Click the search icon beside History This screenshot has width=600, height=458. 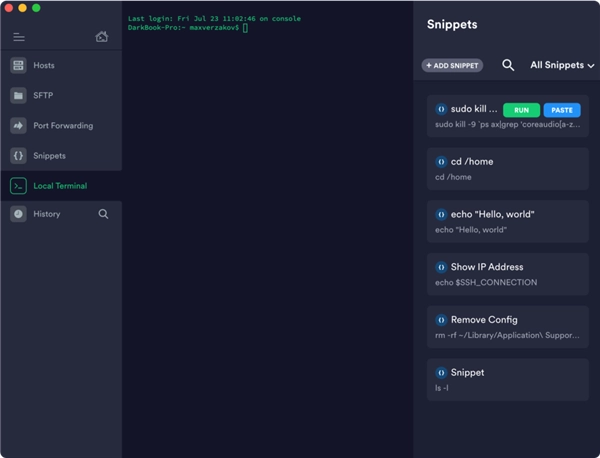pos(103,214)
